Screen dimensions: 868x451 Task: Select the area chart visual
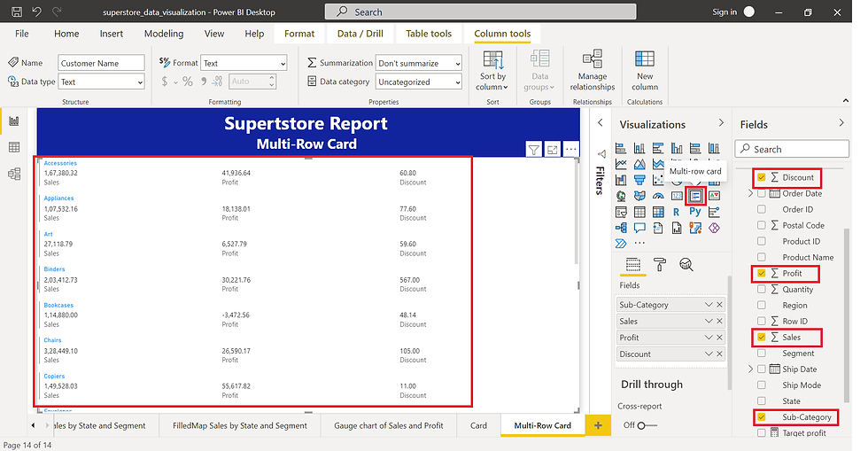point(639,164)
